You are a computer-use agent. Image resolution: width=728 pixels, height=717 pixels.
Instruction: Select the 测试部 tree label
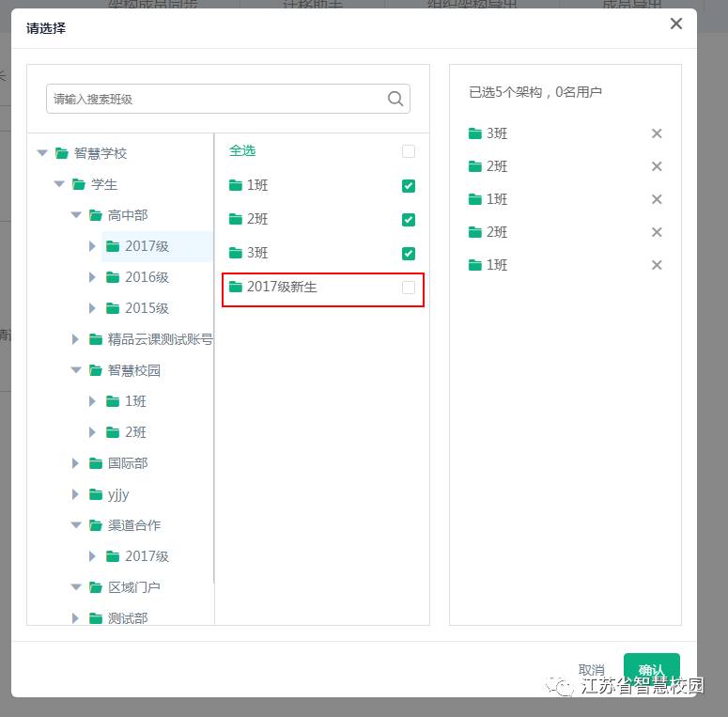coord(128,618)
